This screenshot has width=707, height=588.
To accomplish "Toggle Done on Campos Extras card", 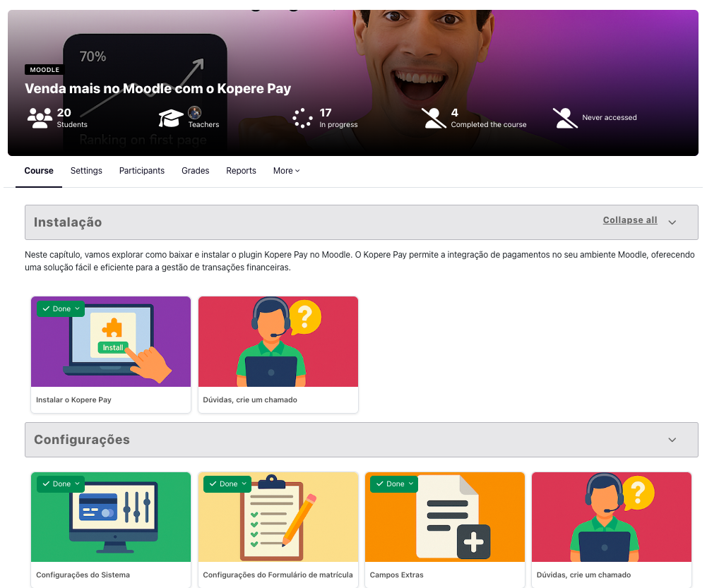I will tap(395, 484).
